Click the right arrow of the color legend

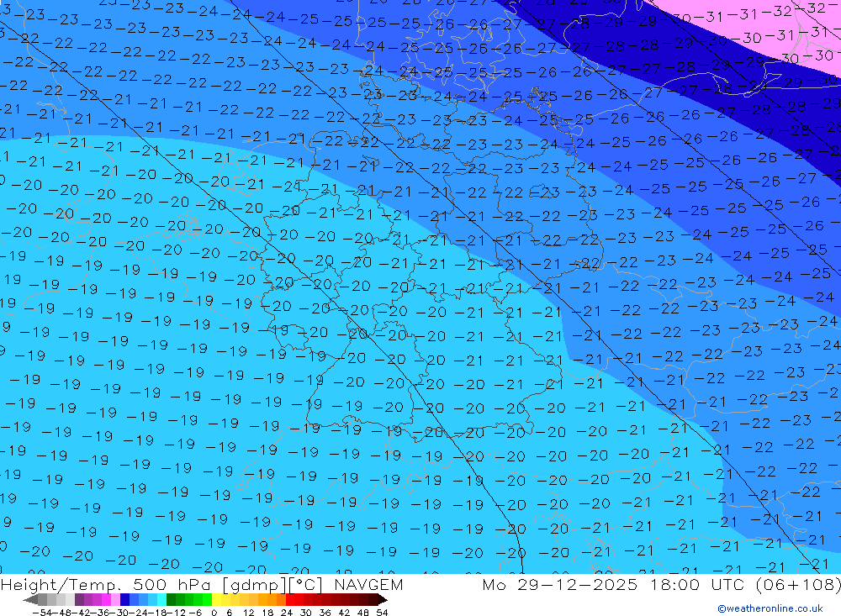coord(383,600)
